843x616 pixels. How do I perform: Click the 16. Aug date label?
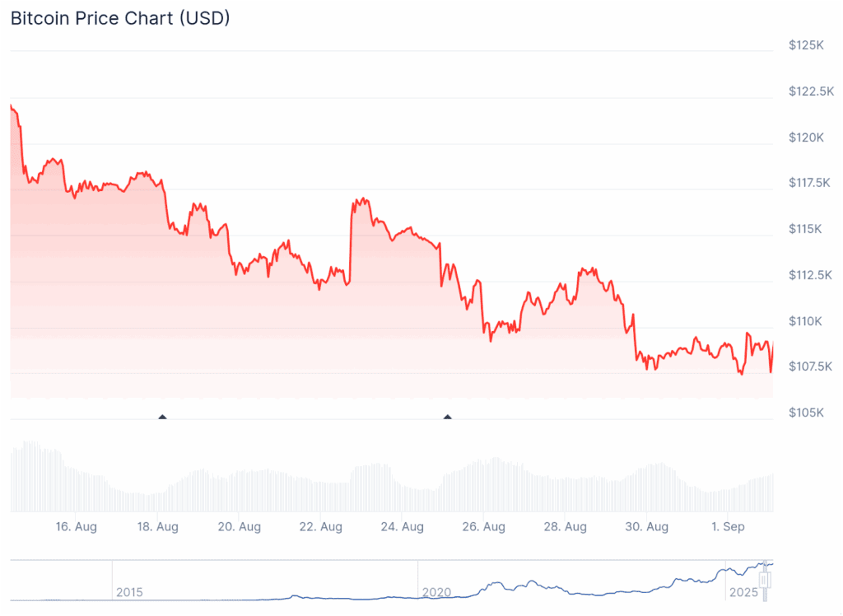[75, 527]
